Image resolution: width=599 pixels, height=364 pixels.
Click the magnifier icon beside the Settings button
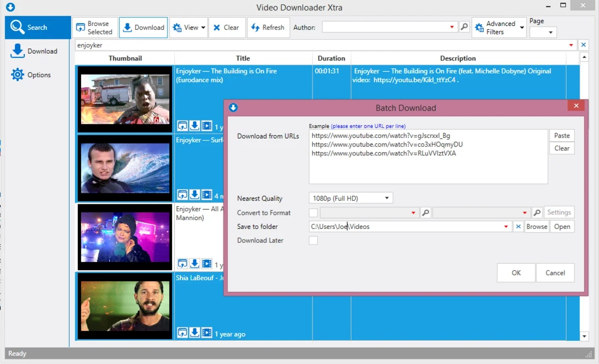pos(537,212)
